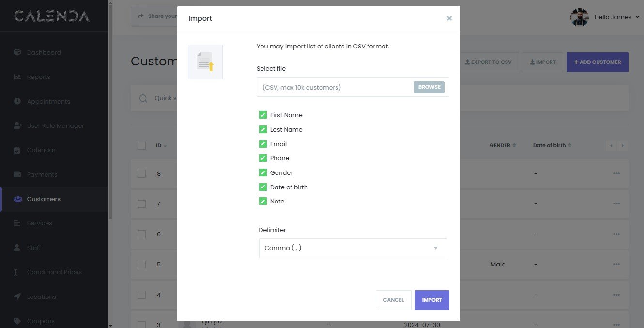The image size is (644, 328).
Task: Open Services in the sidebar
Action: 39,223
